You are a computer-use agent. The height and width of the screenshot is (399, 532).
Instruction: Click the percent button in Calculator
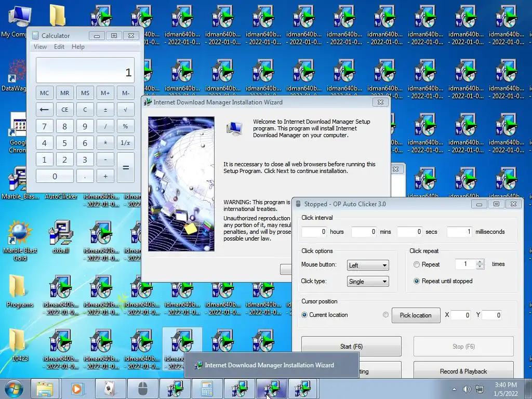pos(126,126)
